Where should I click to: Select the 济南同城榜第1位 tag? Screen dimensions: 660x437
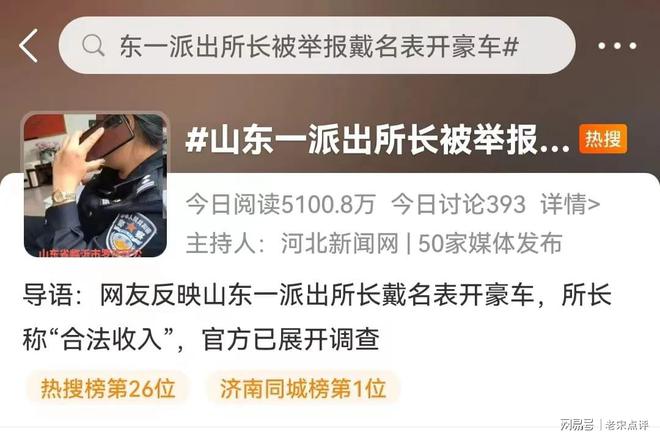[303, 388]
